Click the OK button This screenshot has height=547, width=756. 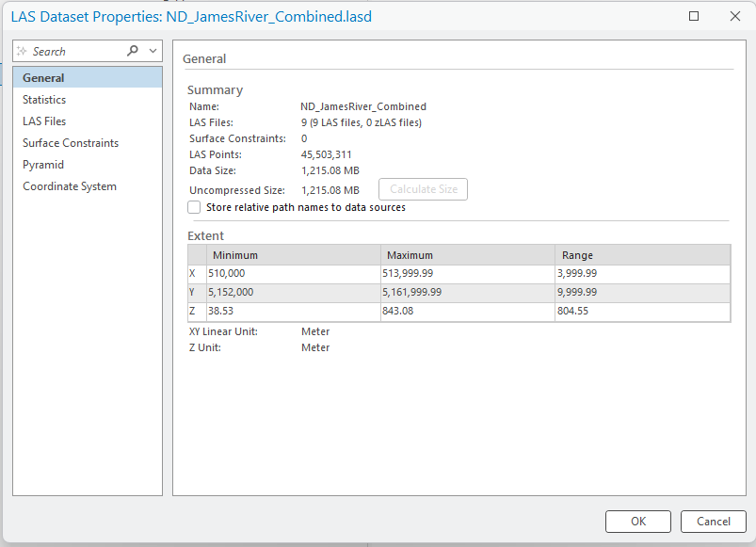(x=637, y=521)
